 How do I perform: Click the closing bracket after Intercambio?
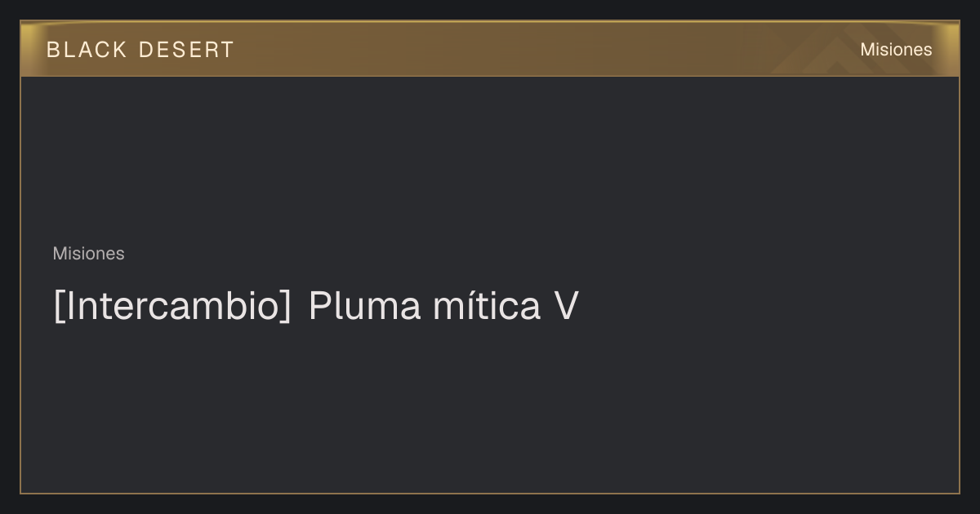[285, 307]
